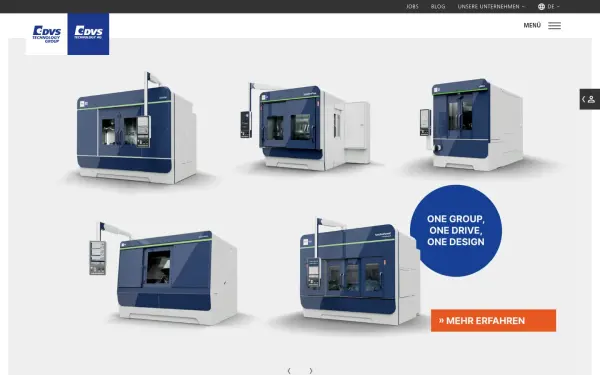Select the top-center machine with open cabinet
The height and width of the screenshot is (375, 600).
point(305,126)
